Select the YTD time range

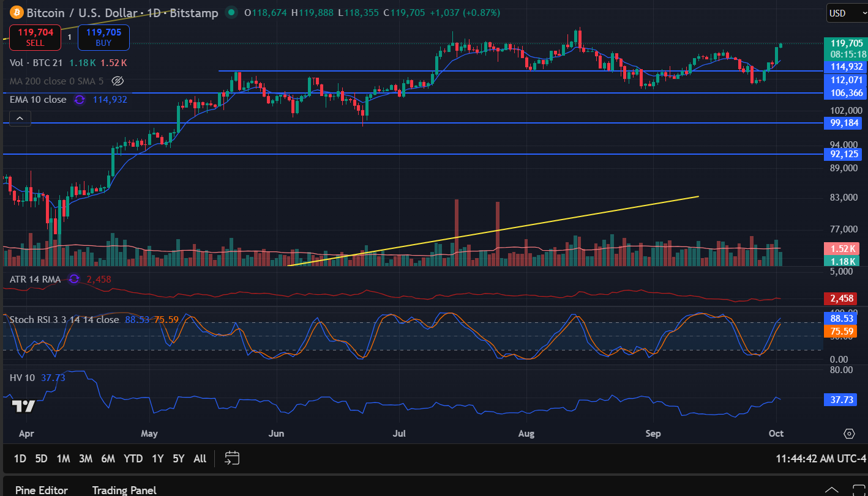tap(133, 459)
